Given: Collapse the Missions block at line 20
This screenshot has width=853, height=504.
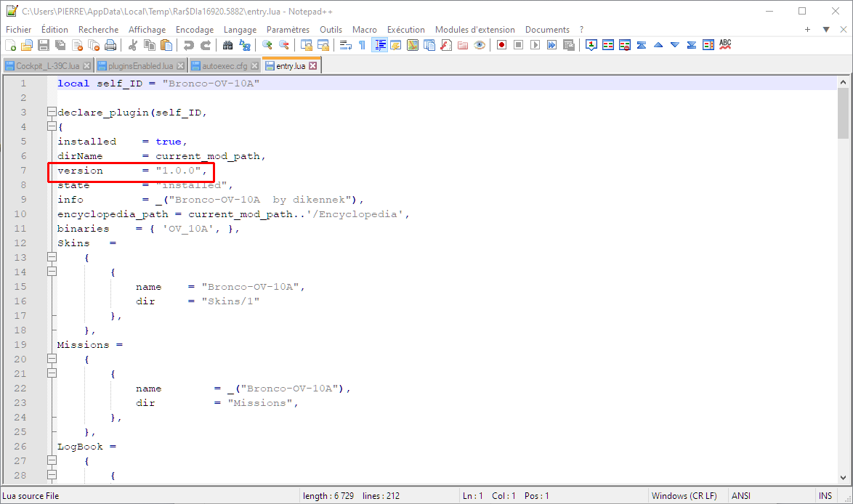Looking at the screenshot, I should 52,359.
